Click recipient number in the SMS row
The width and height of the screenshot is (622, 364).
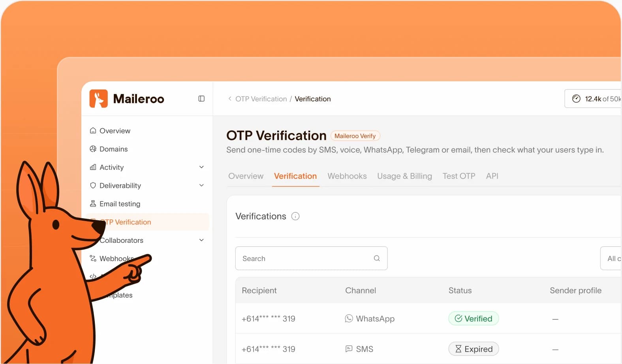269,349
